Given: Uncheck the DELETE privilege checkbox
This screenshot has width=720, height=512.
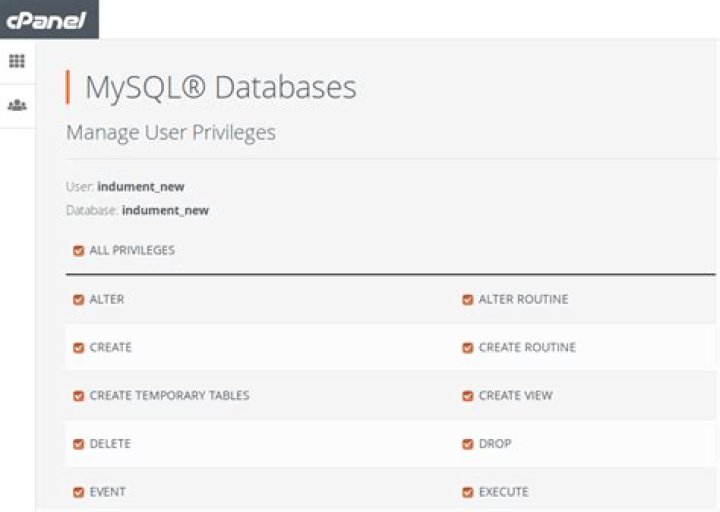Looking at the screenshot, I should click(x=79, y=444).
